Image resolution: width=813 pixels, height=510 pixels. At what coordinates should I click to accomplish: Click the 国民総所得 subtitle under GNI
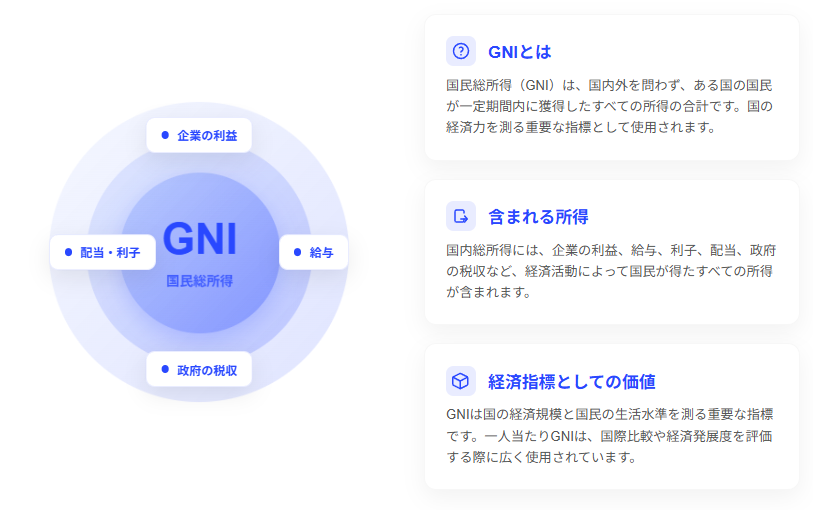click(x=200, y=281)
